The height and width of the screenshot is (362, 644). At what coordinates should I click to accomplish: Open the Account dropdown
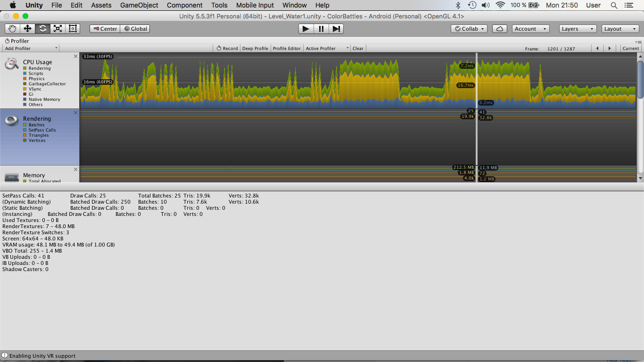530,29
